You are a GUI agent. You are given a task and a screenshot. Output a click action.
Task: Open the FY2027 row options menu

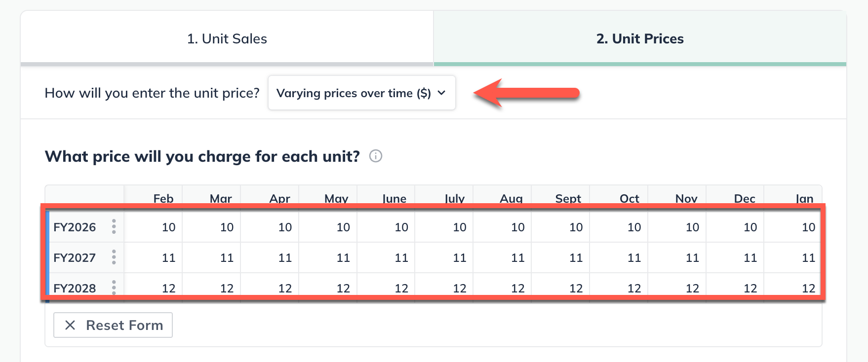[114, 257]
